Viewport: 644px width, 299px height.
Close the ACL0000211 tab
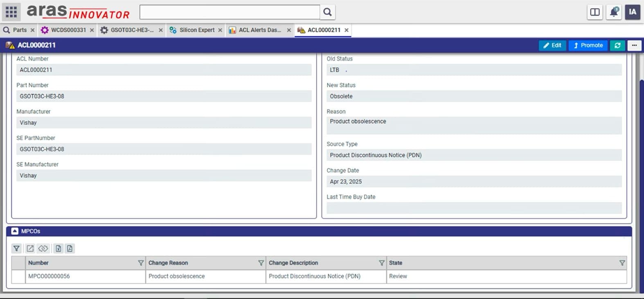coord(347,30)
